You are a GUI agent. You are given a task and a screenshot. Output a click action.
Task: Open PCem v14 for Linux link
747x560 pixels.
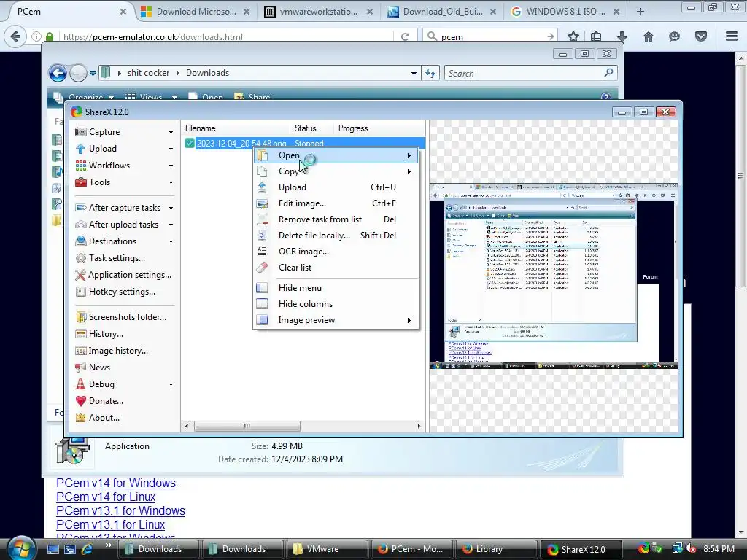tap(106, 497)
